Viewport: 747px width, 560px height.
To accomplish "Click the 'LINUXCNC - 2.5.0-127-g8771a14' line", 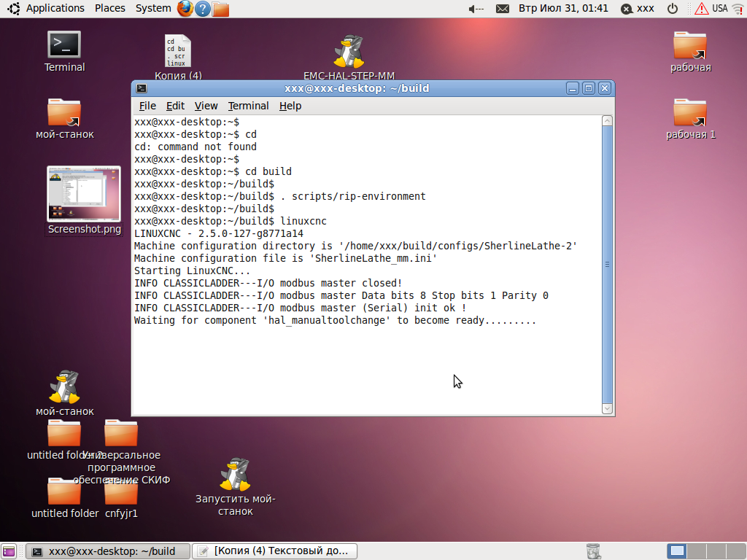I will (219, 233).
